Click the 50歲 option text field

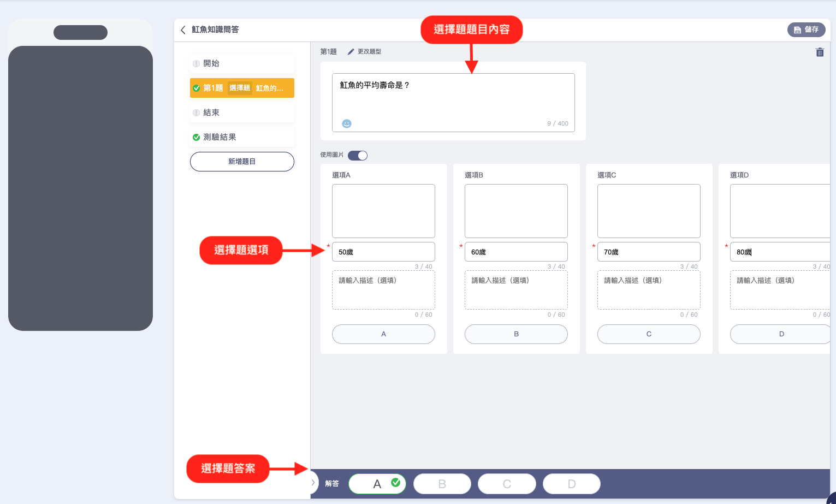[x=383, y=252]
